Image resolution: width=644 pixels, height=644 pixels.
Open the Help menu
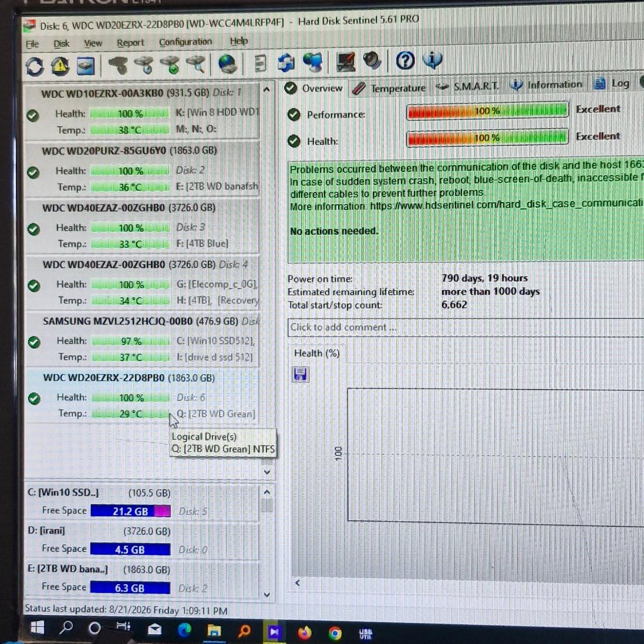[238, 41]
